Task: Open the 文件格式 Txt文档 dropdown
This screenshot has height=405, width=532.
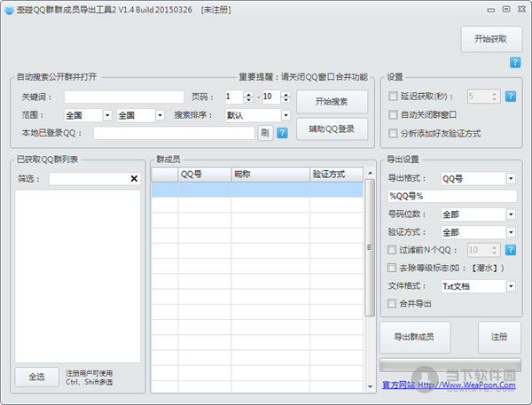Action: [x=511, y=286]
